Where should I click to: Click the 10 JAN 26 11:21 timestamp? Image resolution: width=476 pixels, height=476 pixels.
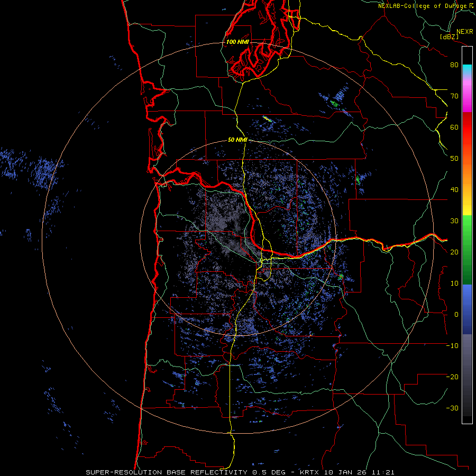pyautogui.click(x=360, y=472)
